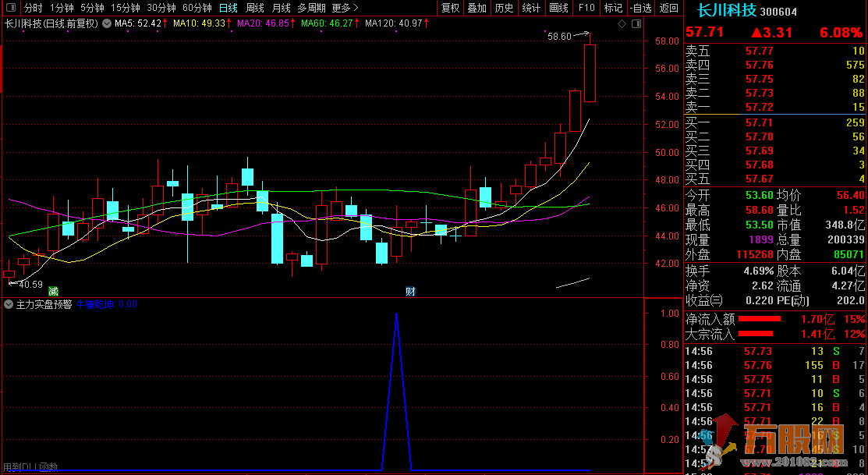
Task: Select the 日线 daily chart tab
Action: (x=228, y=8)
